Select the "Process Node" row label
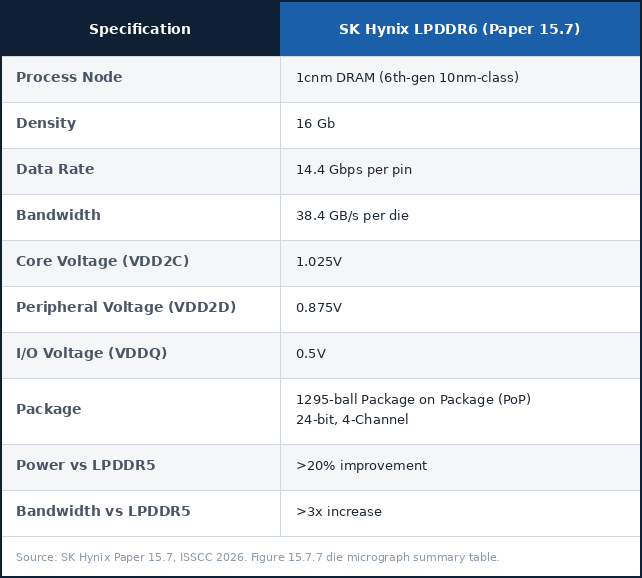This screenshot has height=578, width=642. click(x=69, y=77)
